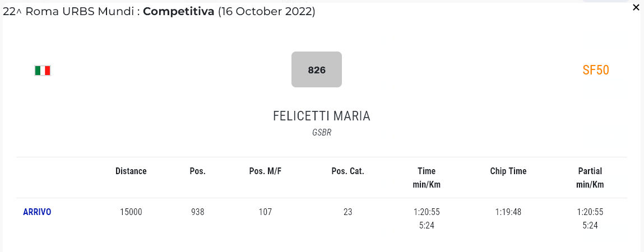Click the Partial min/Km column header

pyautogui.click(x=590, y=178)
